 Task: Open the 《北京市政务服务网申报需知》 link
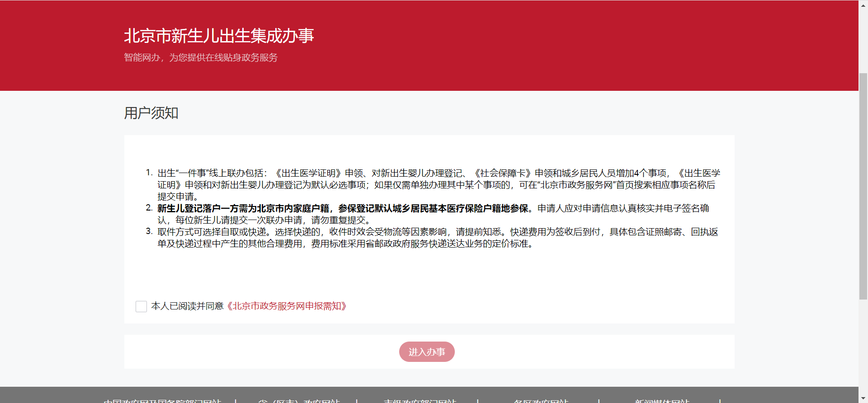coord(287,306)
